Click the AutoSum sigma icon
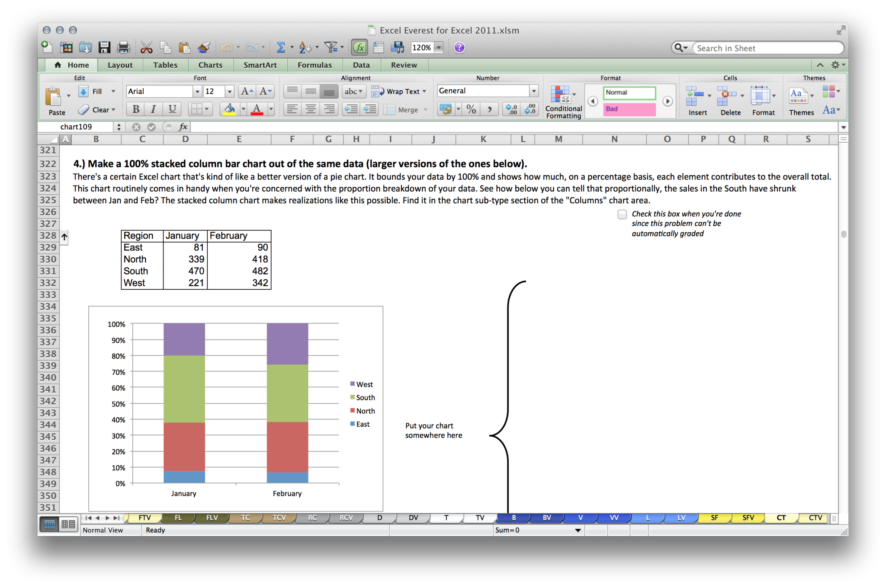Screen dimensions: 886x588 click(281, 48)
